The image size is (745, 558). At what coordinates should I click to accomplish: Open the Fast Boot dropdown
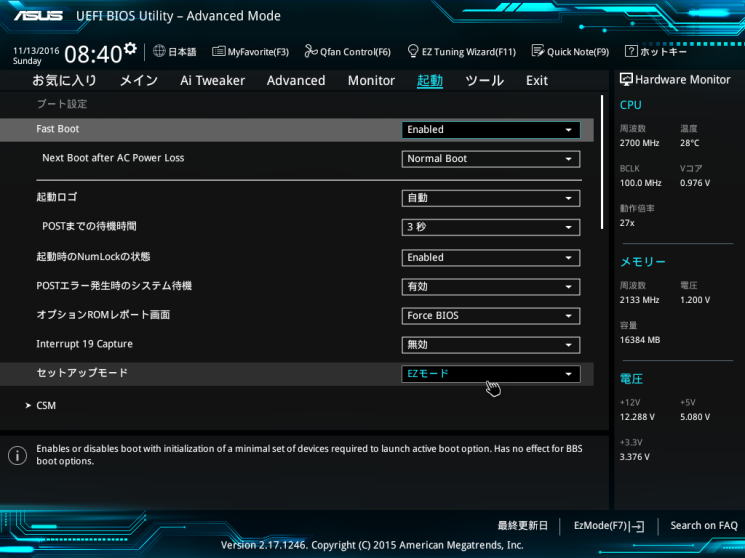[x=491, y=130]
